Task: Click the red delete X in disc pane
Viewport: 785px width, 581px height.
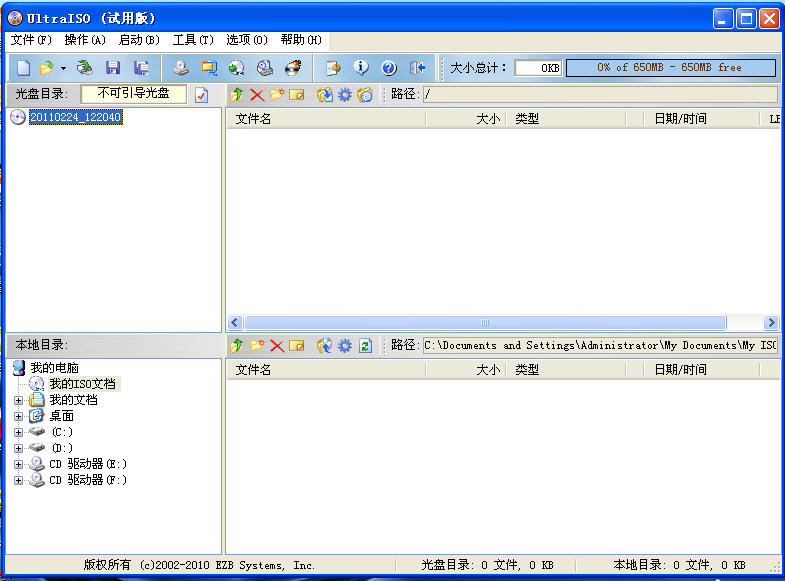Action: point(257,95)
